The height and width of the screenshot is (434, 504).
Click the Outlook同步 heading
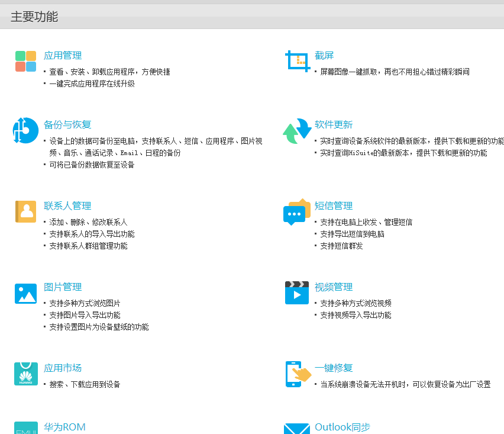pyautogui.click(x=343, y=427)
